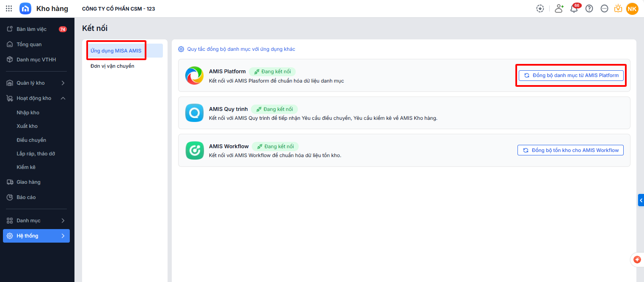Click the Báo cáo pie chart icon
Image resolution: width=644 pixels, height=282 pixels.
click(10, 197)
